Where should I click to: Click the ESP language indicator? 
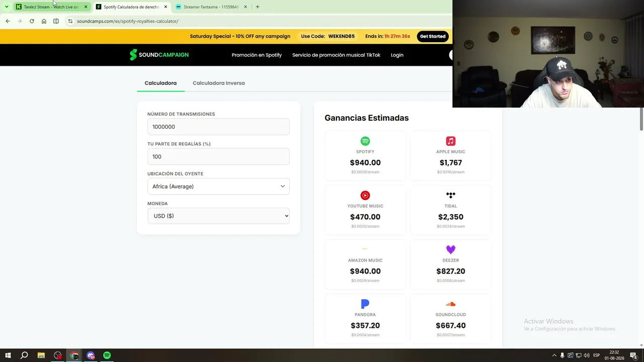(597, 355)
